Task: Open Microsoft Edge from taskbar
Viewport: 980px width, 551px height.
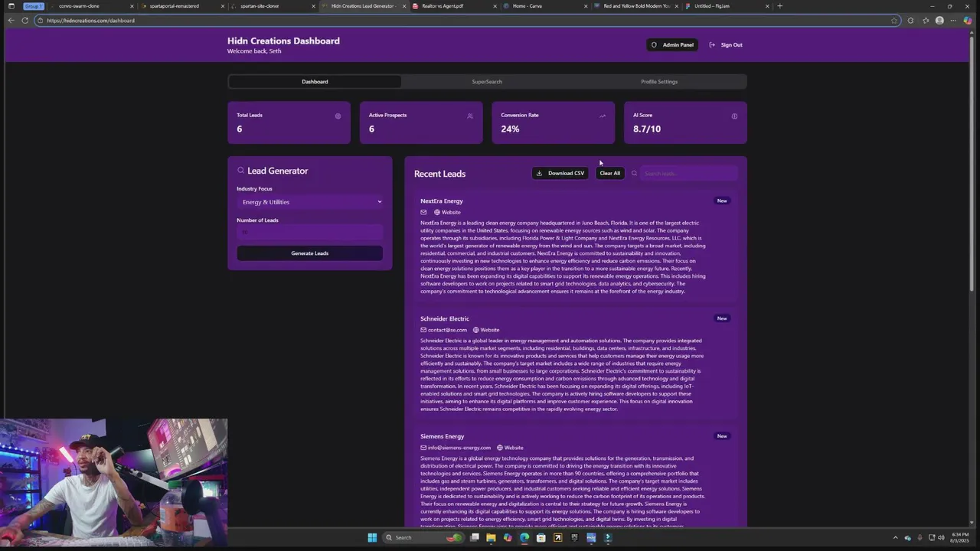Action: (524, 537)
